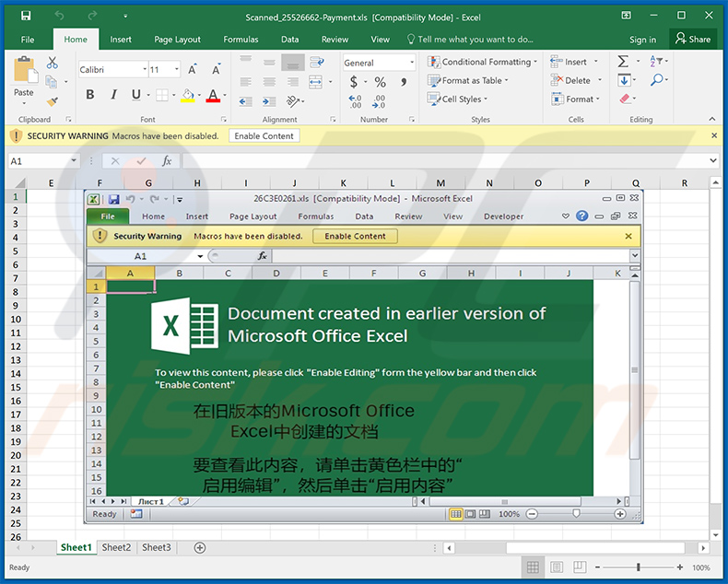Click the Save icon in title bar
The height and width of the screenshot is (584, 728).
26,17
